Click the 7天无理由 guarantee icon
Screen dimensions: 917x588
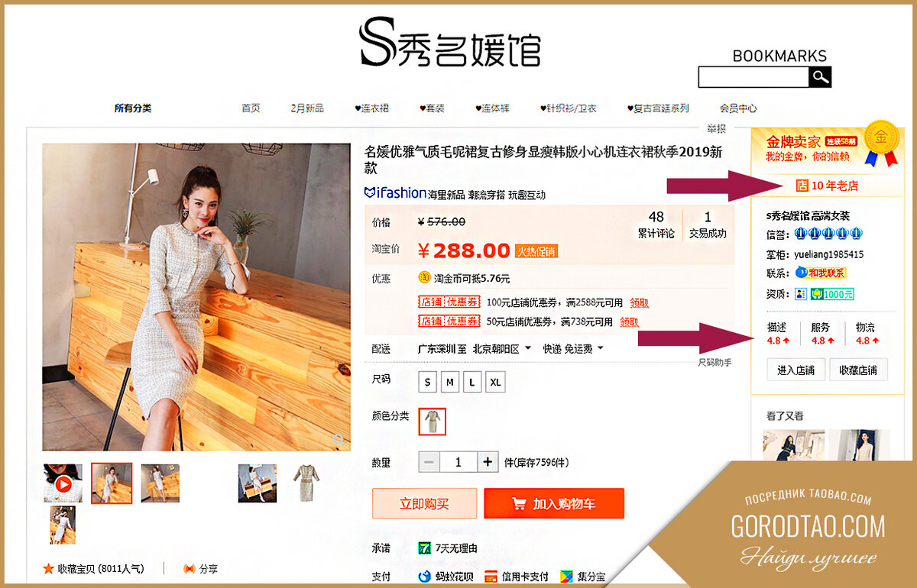tap(424, 548)
